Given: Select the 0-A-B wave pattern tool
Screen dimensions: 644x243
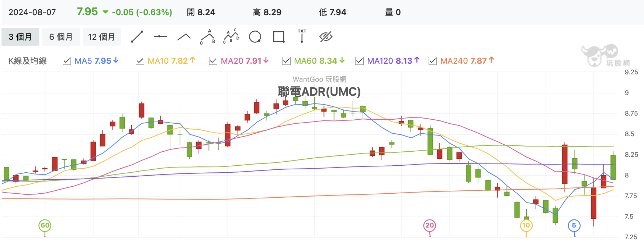Looking at the screenshot, I should click(x=208, y=37).
